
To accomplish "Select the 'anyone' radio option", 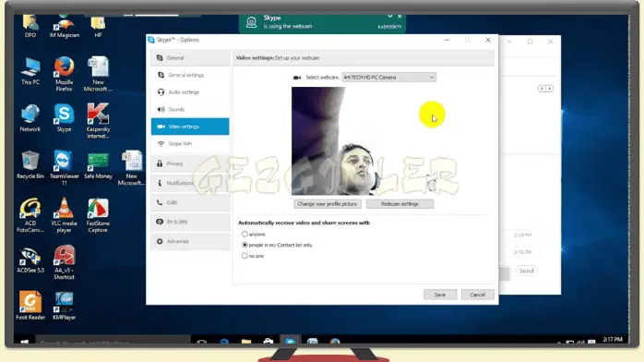I will [x=244, y=235].
